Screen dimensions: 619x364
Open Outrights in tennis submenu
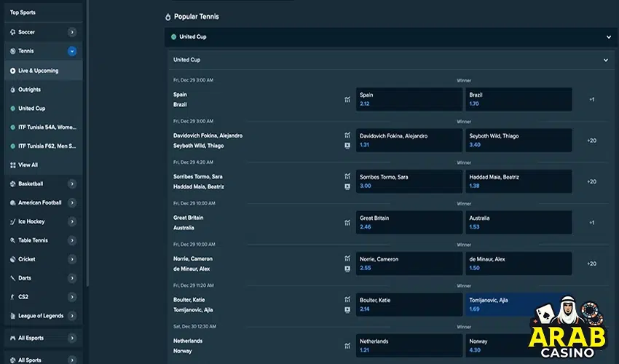pos(44,90)
